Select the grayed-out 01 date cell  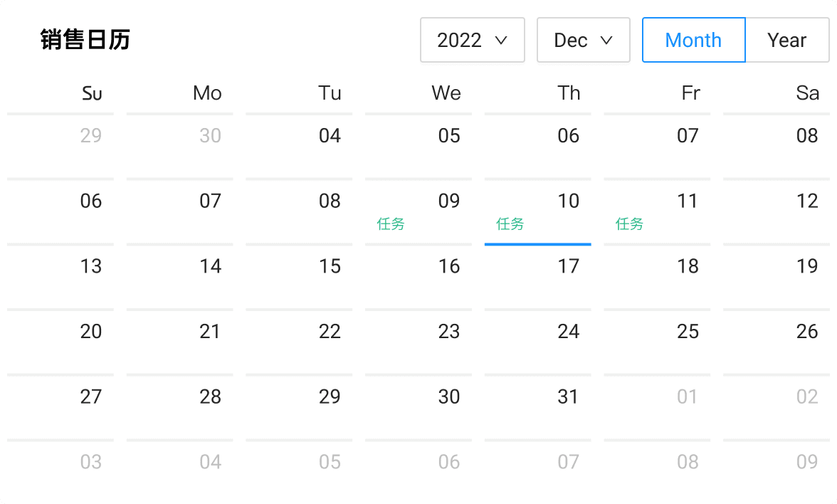[688, 397]
